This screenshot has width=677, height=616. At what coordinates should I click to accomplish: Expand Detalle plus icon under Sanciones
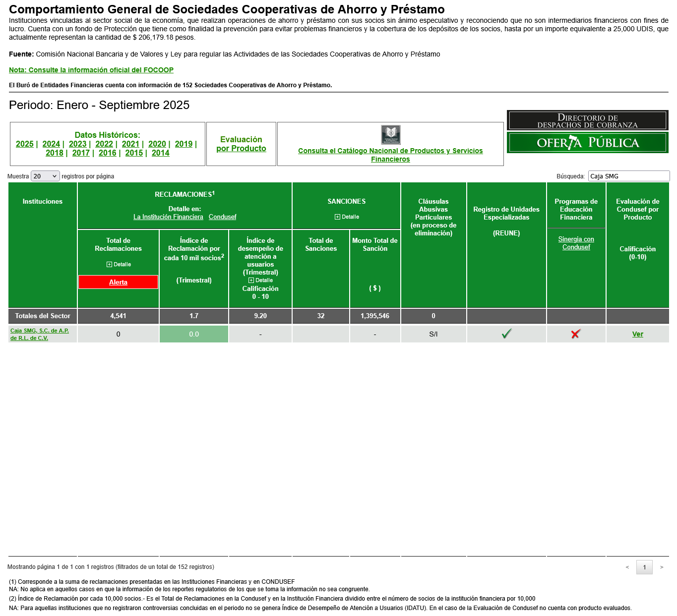(x=338, y=217)
